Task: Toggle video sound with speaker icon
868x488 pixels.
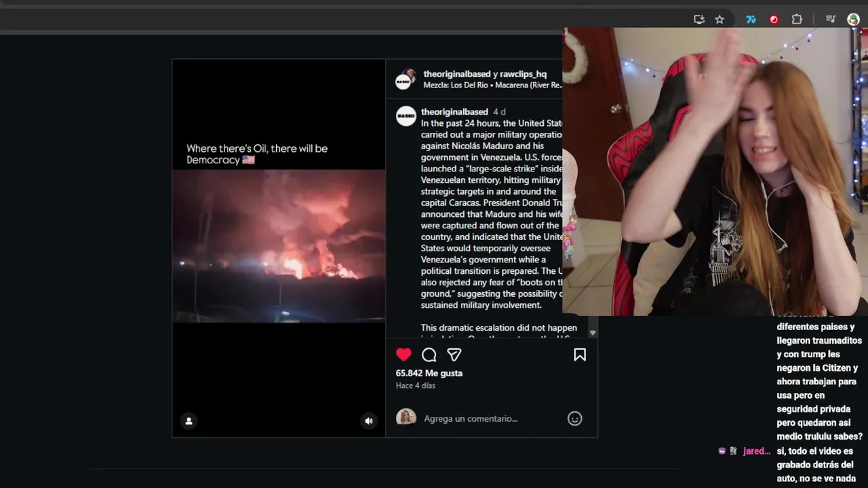Action: tap(369, 421)
